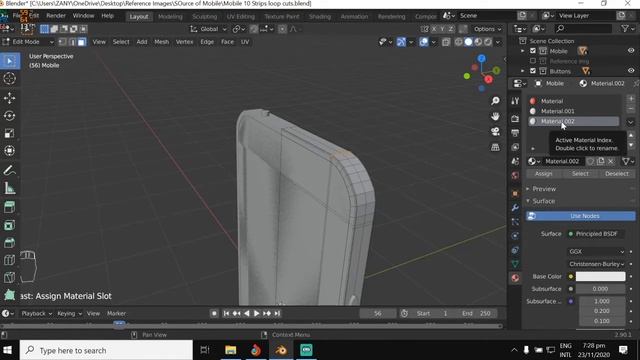
Task: Enable the Reference Img collection checkbox
Action: (x=533, y=61)
